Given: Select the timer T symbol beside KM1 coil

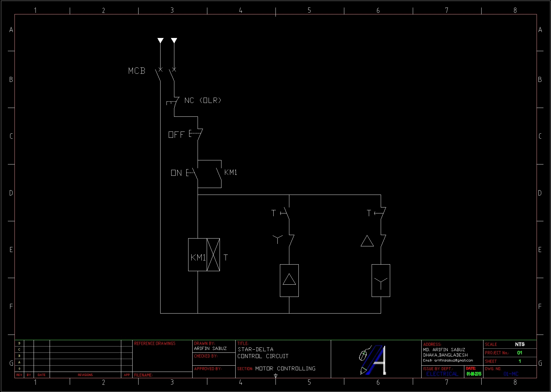Looking at the screenshot, I should [214, 255].
